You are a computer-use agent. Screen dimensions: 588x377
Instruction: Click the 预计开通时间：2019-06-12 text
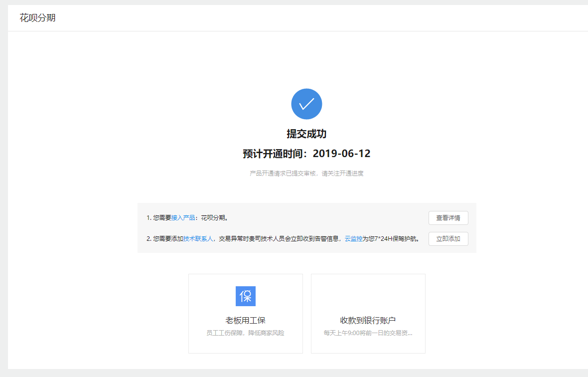pyautogui.click(x=307, y=154)
